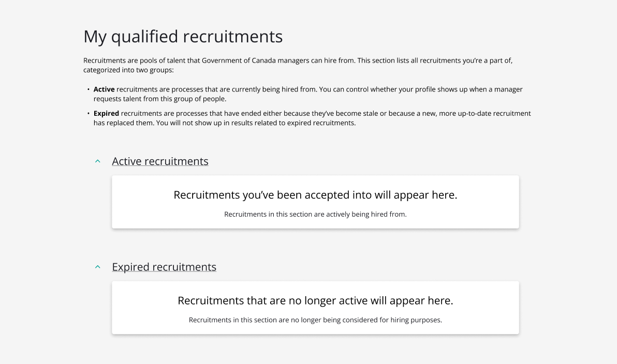Click the upward caret beside Expired recruitments
This screenshot has height=364, width=617.
(97, 267)
